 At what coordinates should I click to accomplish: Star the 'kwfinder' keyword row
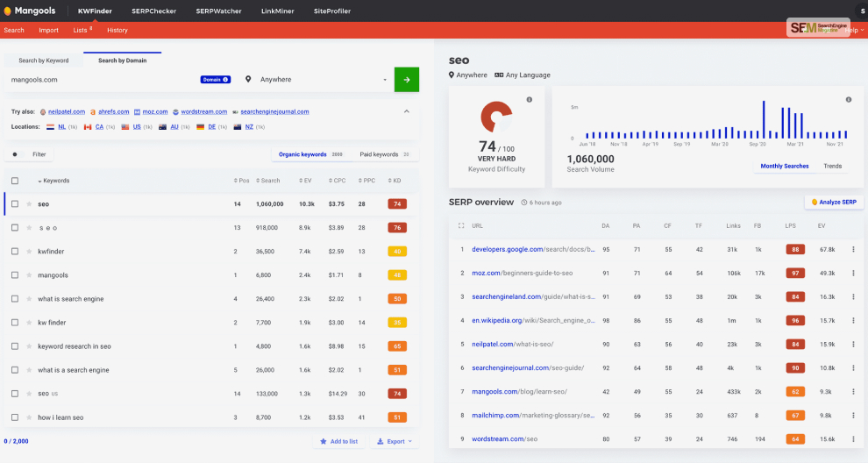point(29,252)
